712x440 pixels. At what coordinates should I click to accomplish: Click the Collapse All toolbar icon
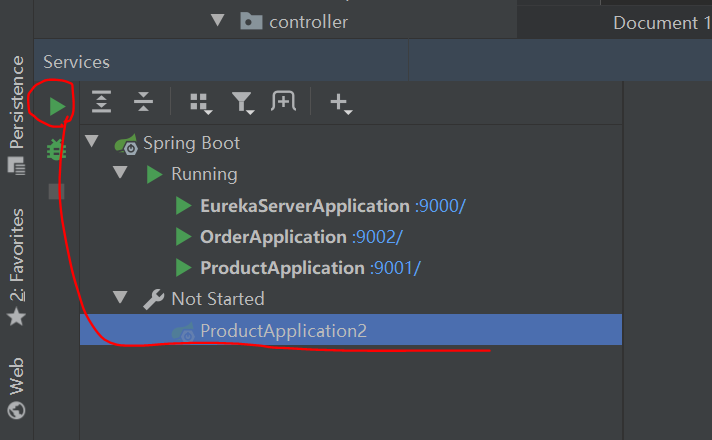point(143,102)
